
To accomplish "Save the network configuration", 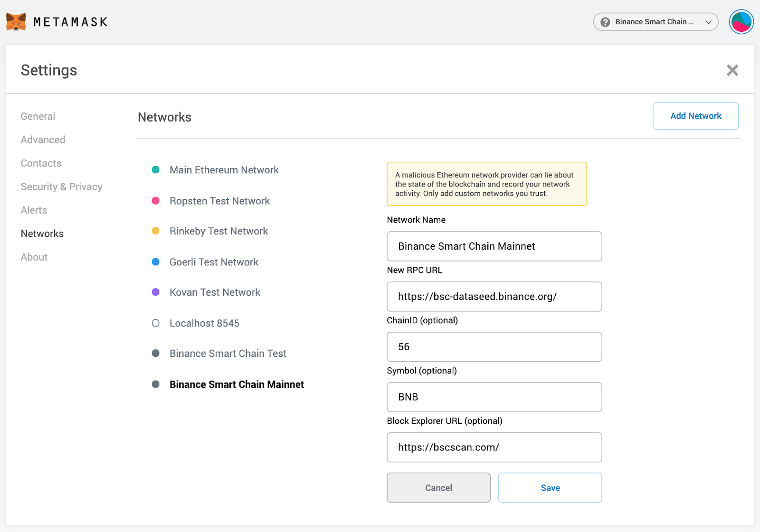I will coord(550,487).
